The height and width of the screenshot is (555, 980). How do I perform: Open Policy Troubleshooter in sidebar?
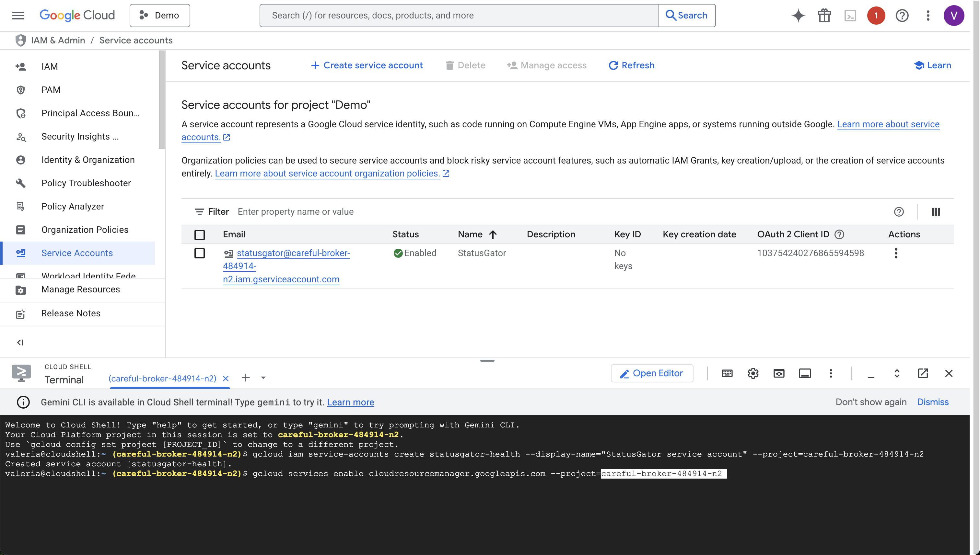(86, 183)
